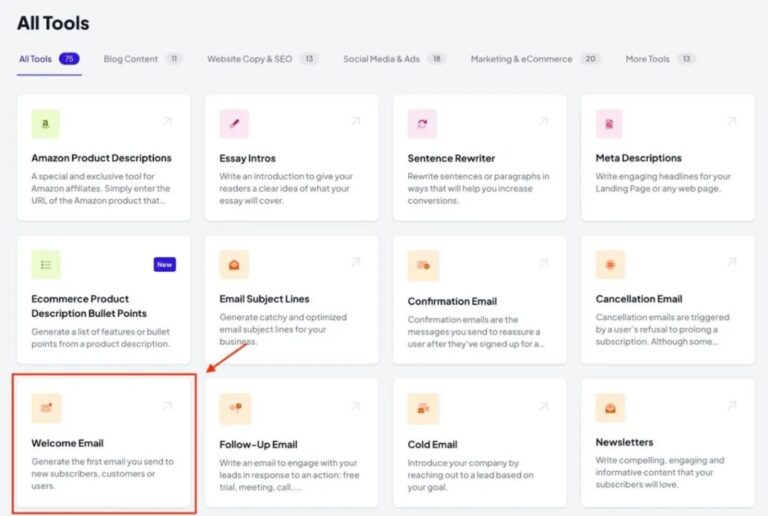
Task: Switch to the Website Copy & SEO tab
Action: pyautogui.click(x=251, y=59)
